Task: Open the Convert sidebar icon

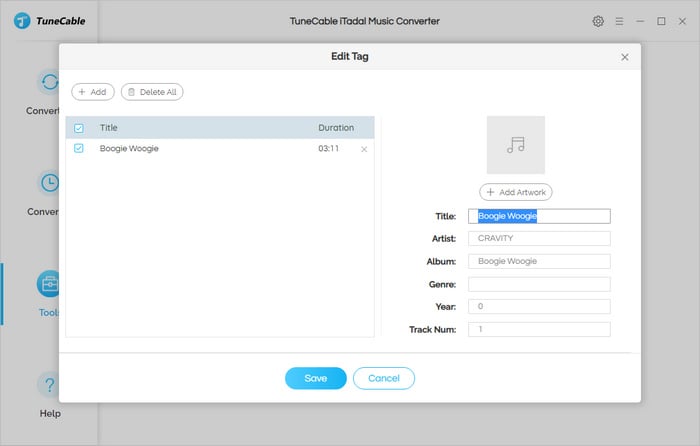Action: pyautogui.click(x=49, y=82)
